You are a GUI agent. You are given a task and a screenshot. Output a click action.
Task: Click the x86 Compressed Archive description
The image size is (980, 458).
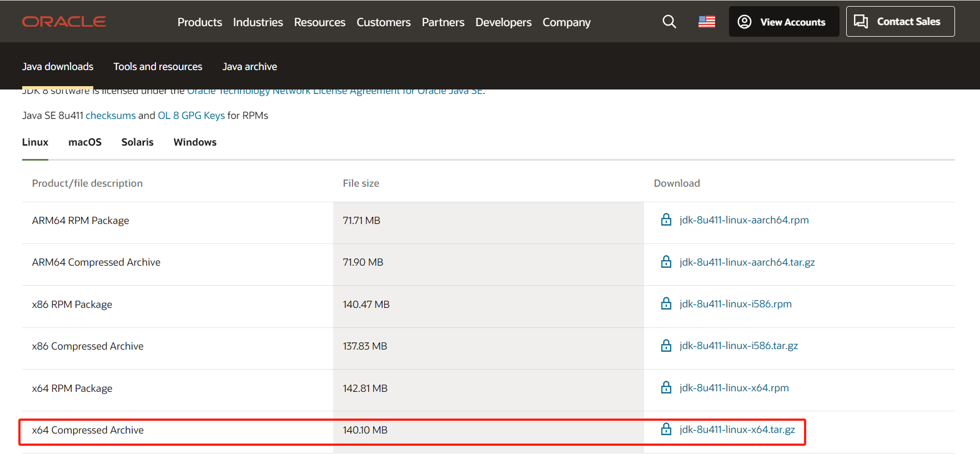click(88, 346)
